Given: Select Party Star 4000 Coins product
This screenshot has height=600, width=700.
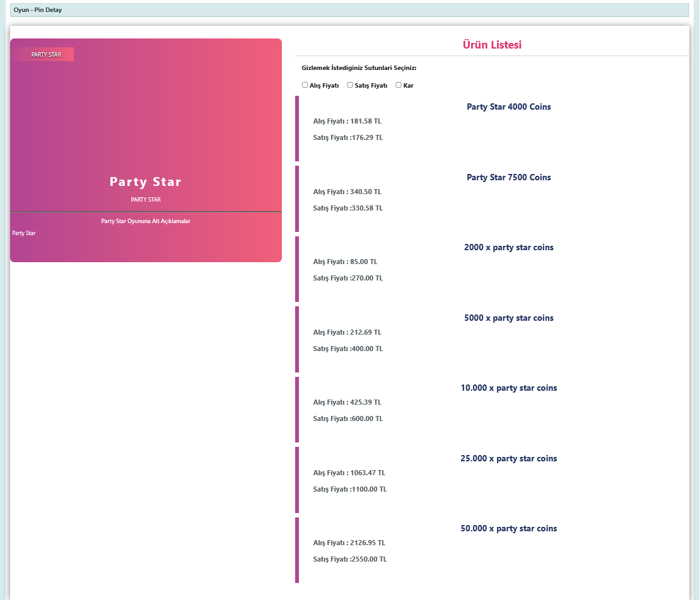Looking at the screenshot, I should pos(508,107).
